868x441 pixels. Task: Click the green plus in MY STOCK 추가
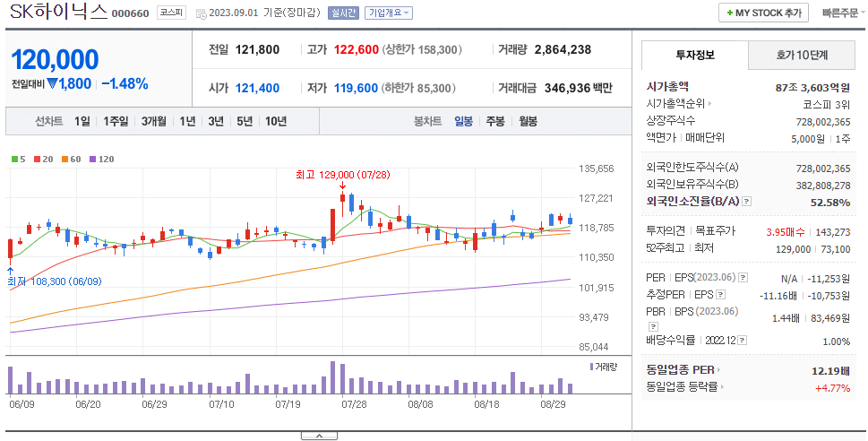click(730, 13)
